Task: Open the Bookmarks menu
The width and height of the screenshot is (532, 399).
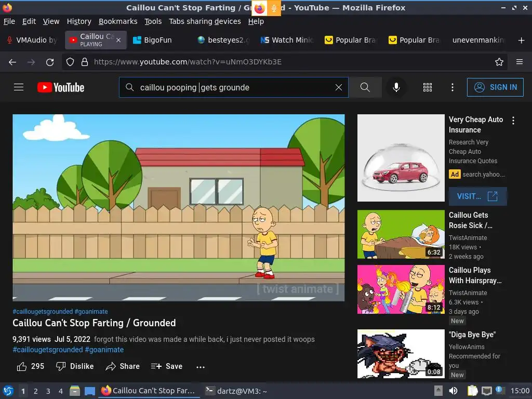Action: 118,21
